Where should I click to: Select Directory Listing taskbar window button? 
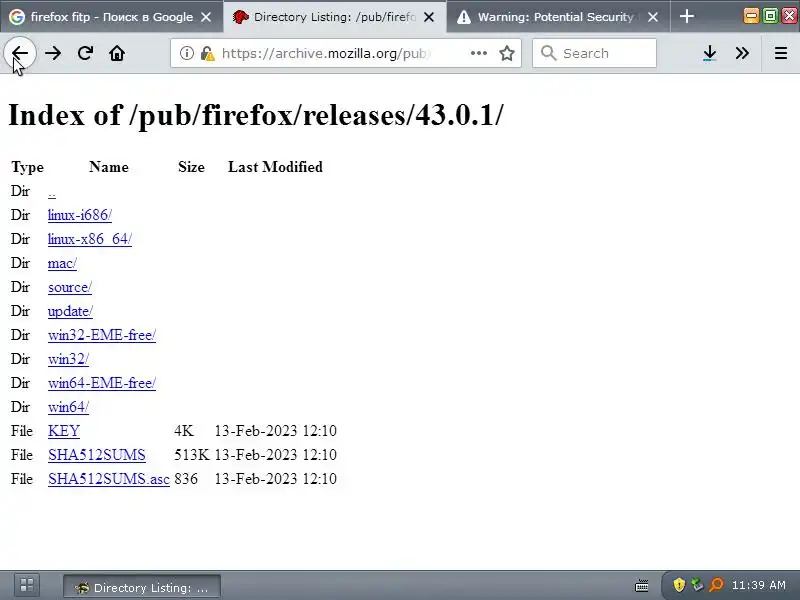(x=142, y=587)
